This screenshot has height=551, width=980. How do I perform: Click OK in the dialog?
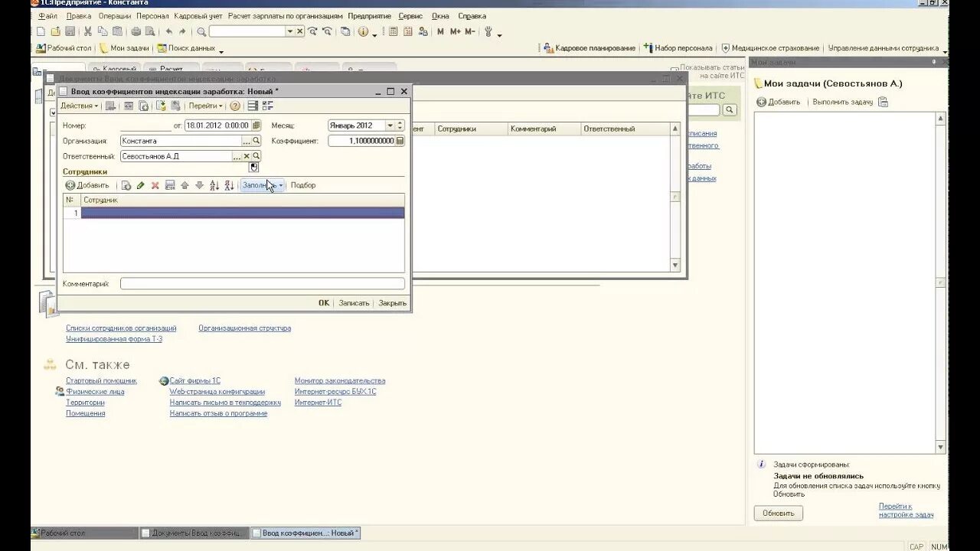324,303
